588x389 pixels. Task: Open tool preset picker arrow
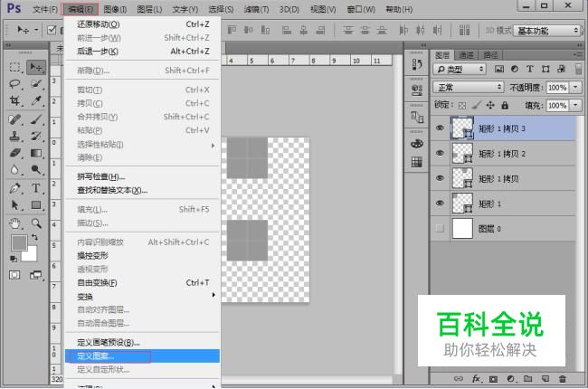click(36, 30)
